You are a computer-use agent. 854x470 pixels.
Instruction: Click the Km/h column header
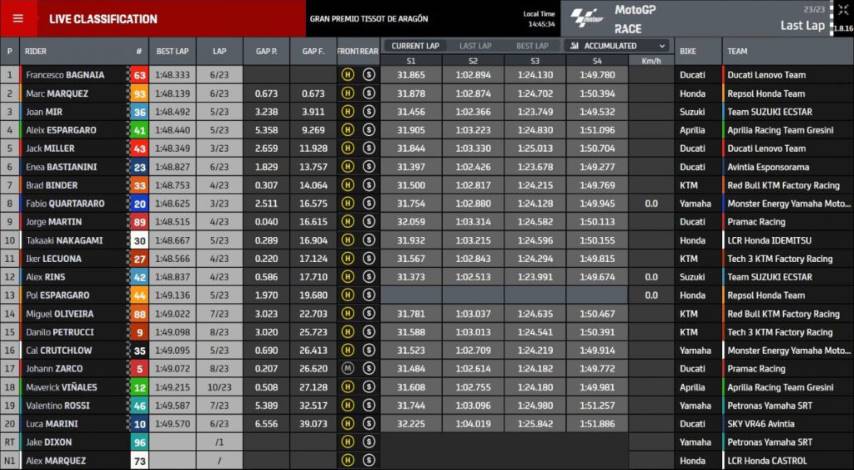pos(651,60)
